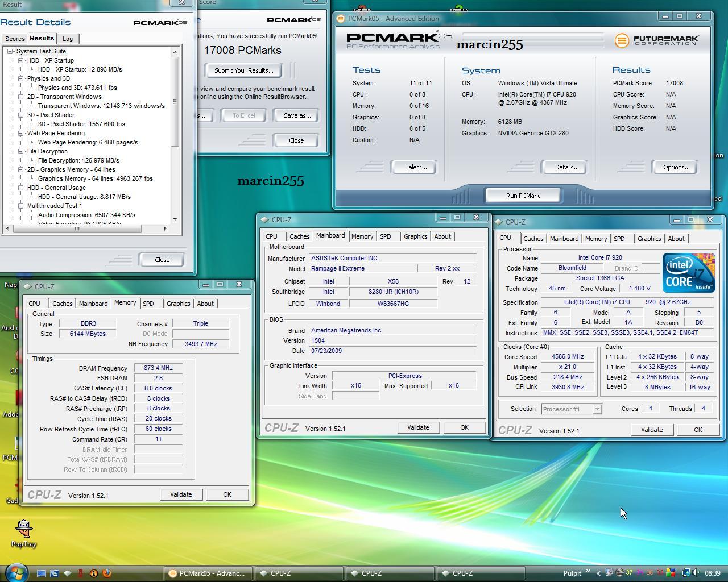Image resolution: width=728 pixels, height=582 pixels.
Task: Switch to Scores tab in Result Details
Action: click(x=15, y=39)
